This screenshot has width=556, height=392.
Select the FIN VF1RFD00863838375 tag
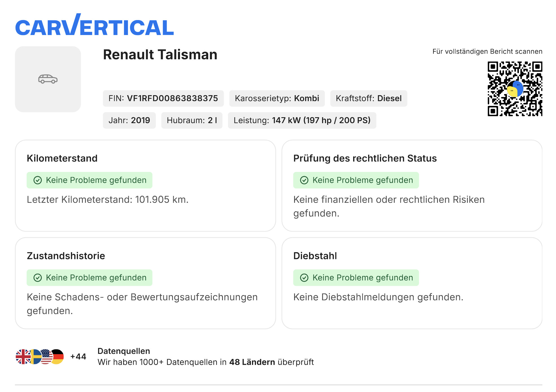tap(163, 98)
